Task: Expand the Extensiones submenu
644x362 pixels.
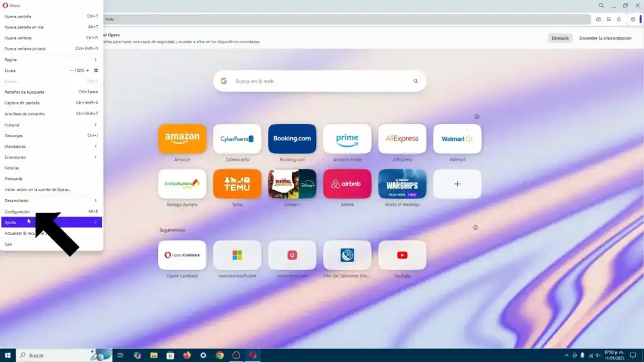Action: [52, 157]
